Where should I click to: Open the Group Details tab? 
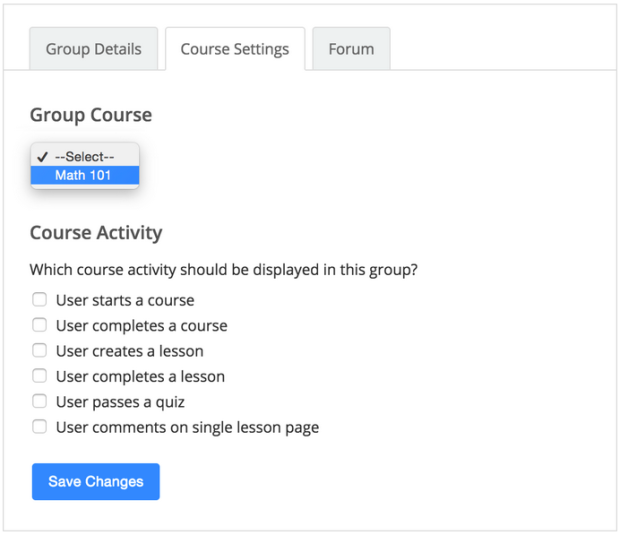[94, 49]
